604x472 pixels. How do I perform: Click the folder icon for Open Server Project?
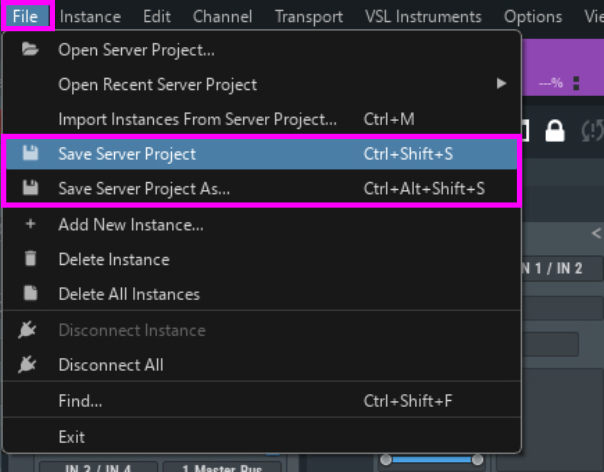pyautogui.click(x=30, y=50)
